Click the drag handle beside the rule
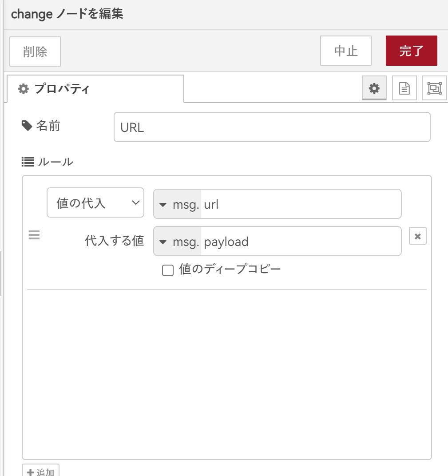 pos(34,235)
